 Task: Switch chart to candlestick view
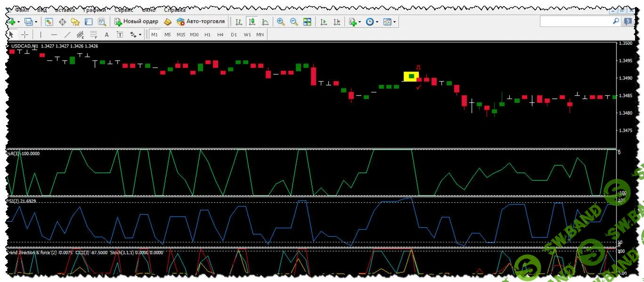coord(251,21)
